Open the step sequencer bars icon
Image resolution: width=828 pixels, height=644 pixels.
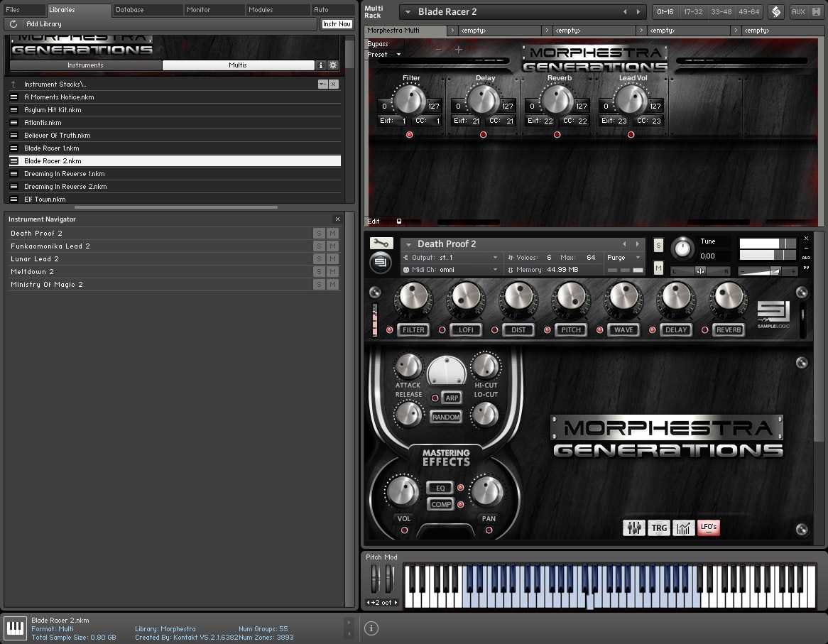pyautogui.click(x=683, y=528)
